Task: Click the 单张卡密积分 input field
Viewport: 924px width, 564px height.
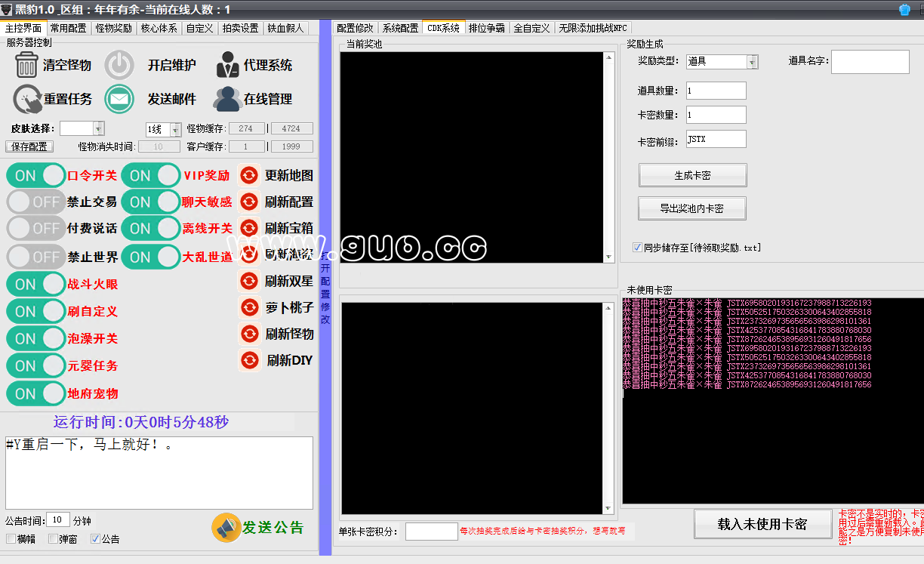Action: [432, 532]
